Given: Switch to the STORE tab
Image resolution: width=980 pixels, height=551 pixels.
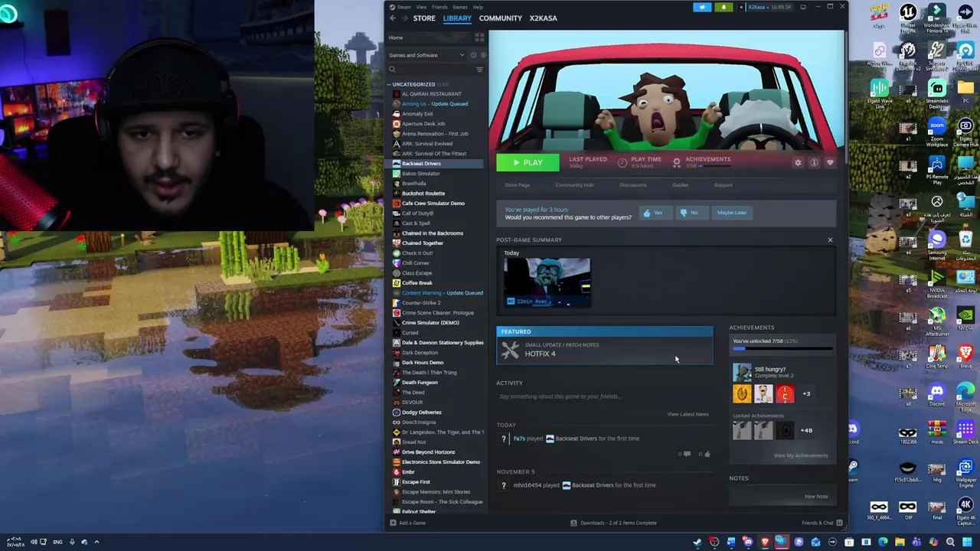Looking at the screenshot, I should coord(424,18).
